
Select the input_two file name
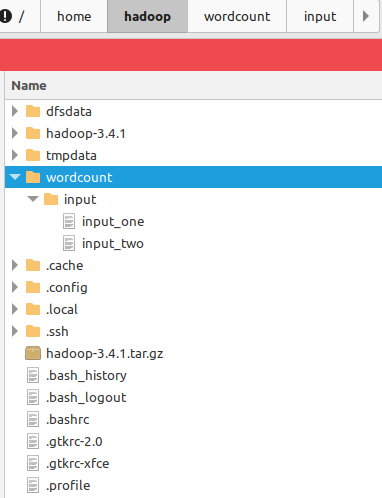click(113, 244)
